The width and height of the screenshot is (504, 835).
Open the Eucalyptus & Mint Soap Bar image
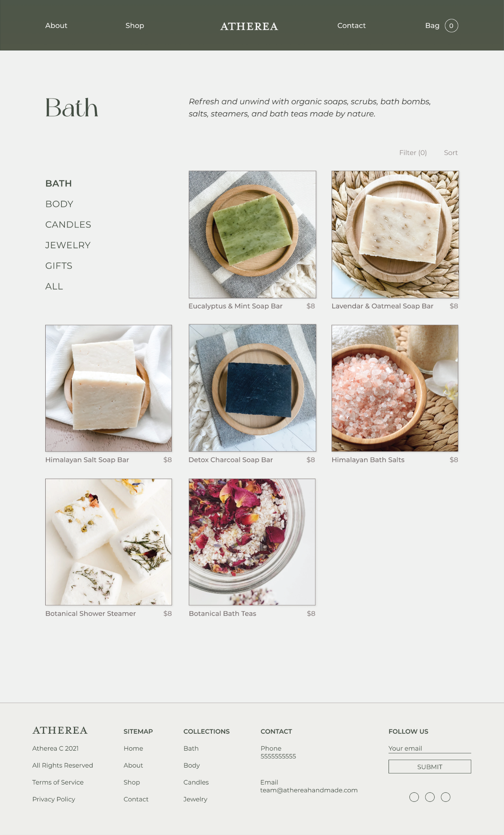coord(252,234)
